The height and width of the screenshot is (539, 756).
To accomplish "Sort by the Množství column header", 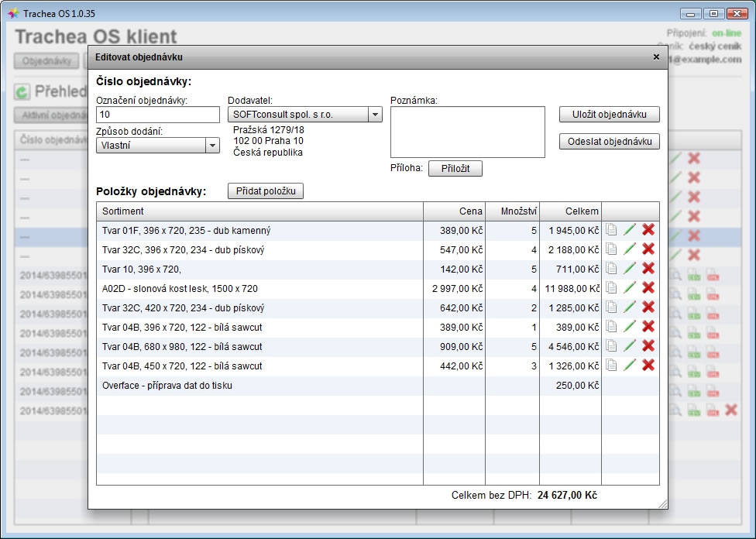I will 512,211.
